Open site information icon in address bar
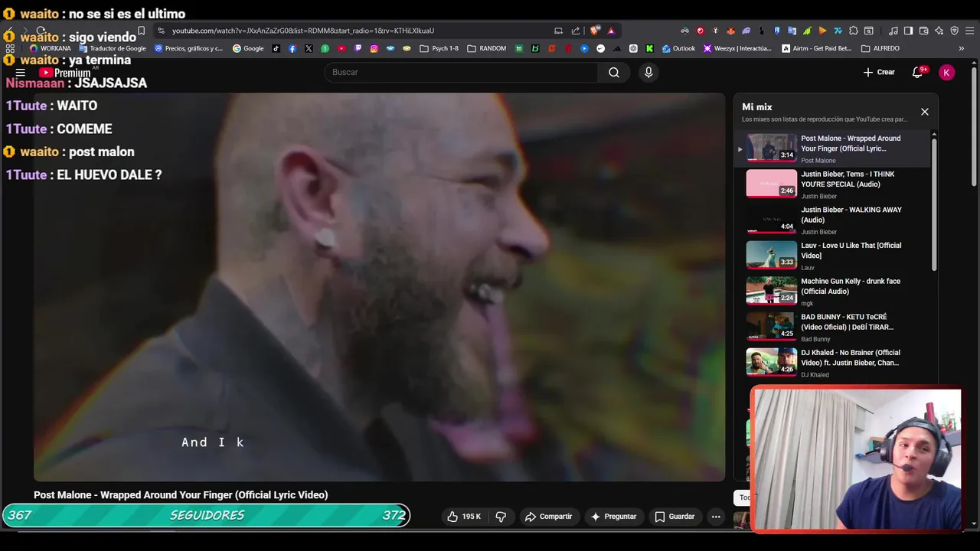Image resolution: width=980 pixels, height=551 pixels. click(x=161, y=31)
